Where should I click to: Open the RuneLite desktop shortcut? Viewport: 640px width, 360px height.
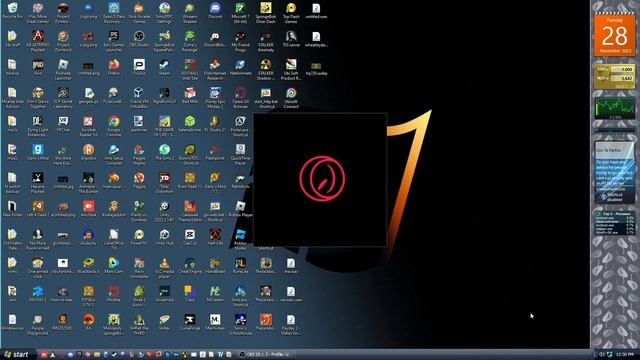[240, 265]
